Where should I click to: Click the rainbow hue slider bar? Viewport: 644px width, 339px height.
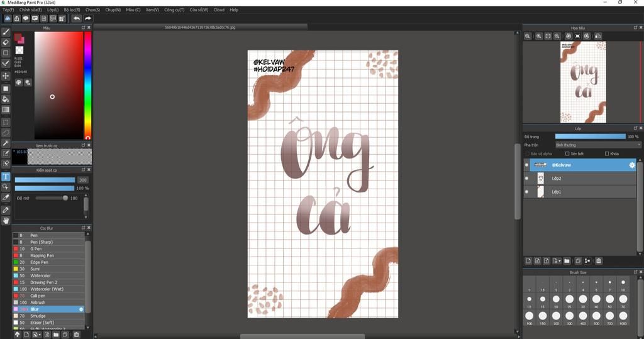click(x=87, y=85)
